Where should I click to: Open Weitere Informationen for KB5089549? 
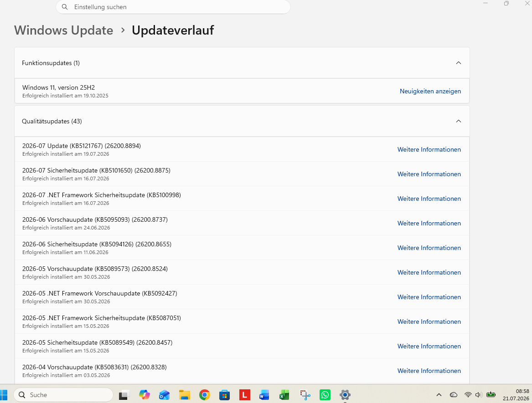click(429, 346)
